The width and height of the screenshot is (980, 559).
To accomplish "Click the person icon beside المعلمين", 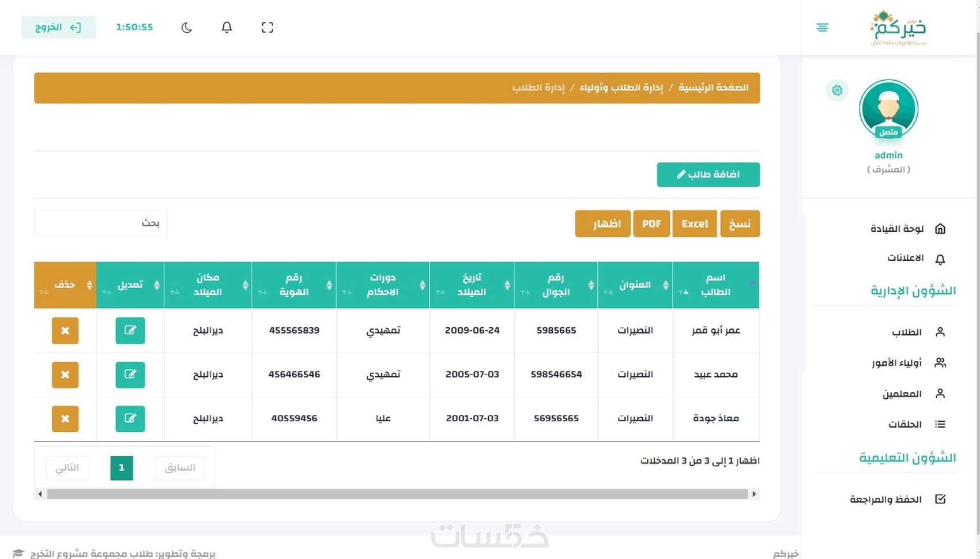I will (x=940, y=393).
